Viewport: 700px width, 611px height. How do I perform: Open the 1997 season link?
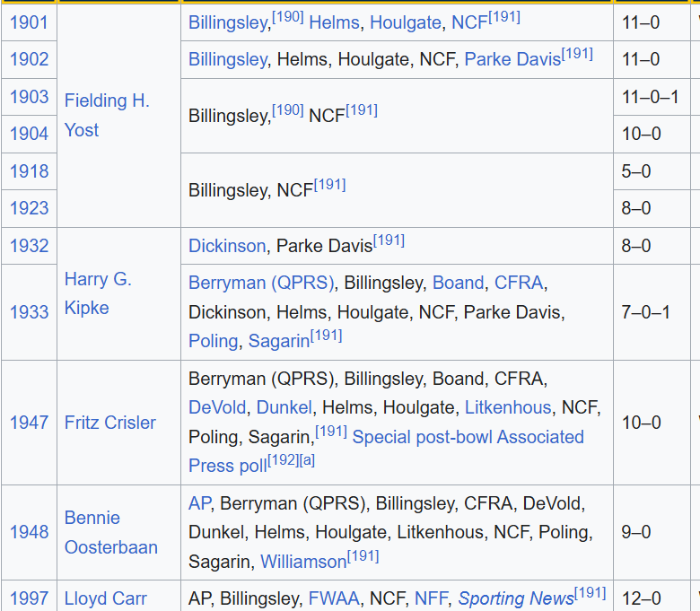coord(29,598)
